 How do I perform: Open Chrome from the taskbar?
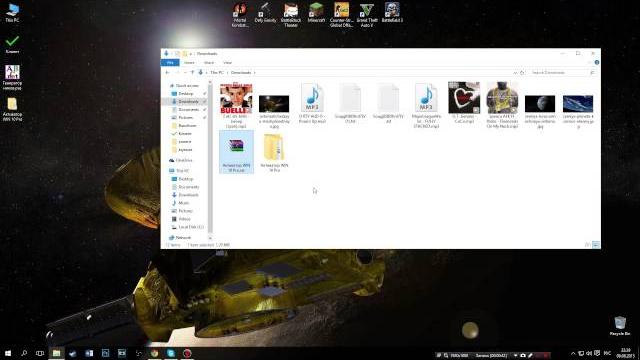tap(154, 353)
